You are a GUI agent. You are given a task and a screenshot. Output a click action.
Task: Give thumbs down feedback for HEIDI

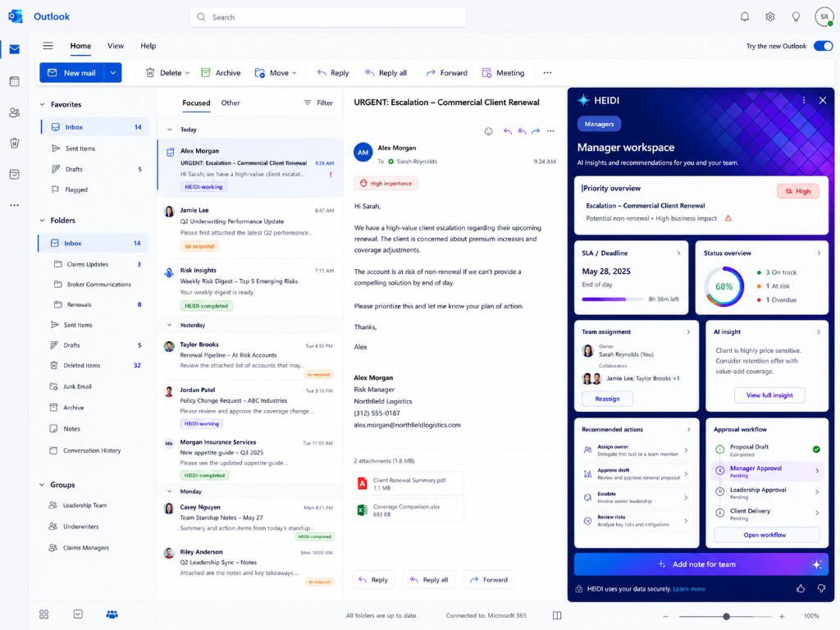821,588
